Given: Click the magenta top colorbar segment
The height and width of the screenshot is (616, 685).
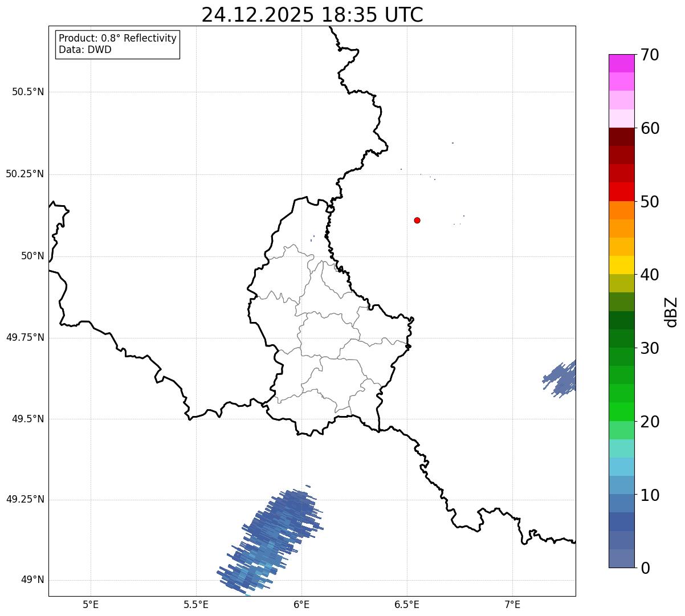Looking at the screenshot, I should coord(621,63).
